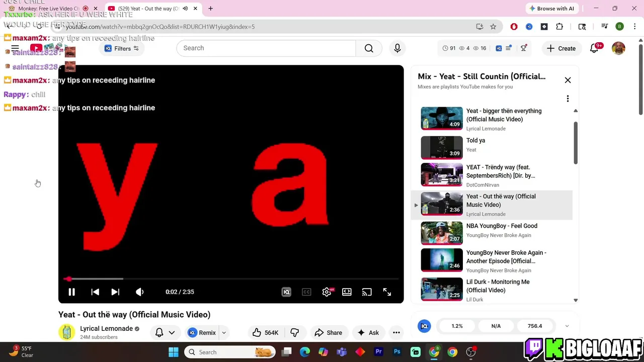The height and width of the screenshot is (362, 644).
Task: Open the Mix playlist options menu
Action: (x=568, y=99)
